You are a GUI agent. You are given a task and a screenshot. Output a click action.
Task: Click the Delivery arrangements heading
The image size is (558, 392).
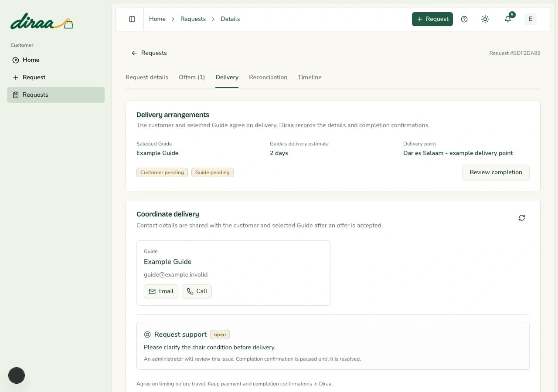(173, 115)
